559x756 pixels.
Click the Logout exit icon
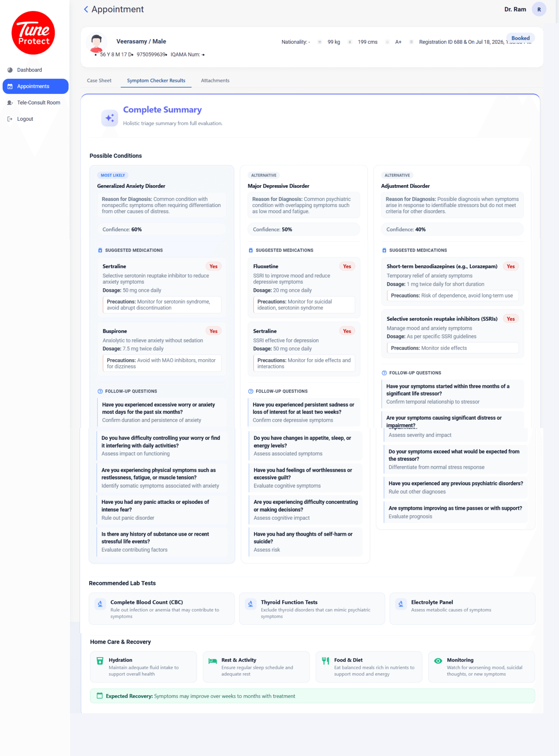coord(10,119)
